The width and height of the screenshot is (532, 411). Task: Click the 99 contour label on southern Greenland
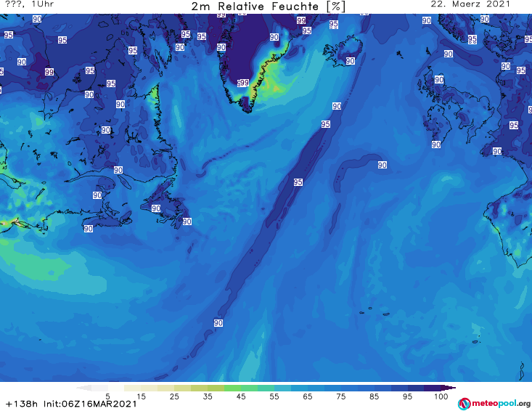pyautogui.click(x=245, y=83)
